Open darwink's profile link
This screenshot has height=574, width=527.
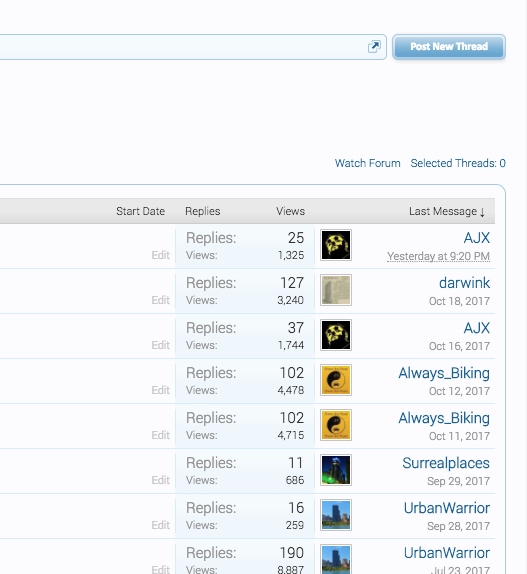[x=464, y=283]
